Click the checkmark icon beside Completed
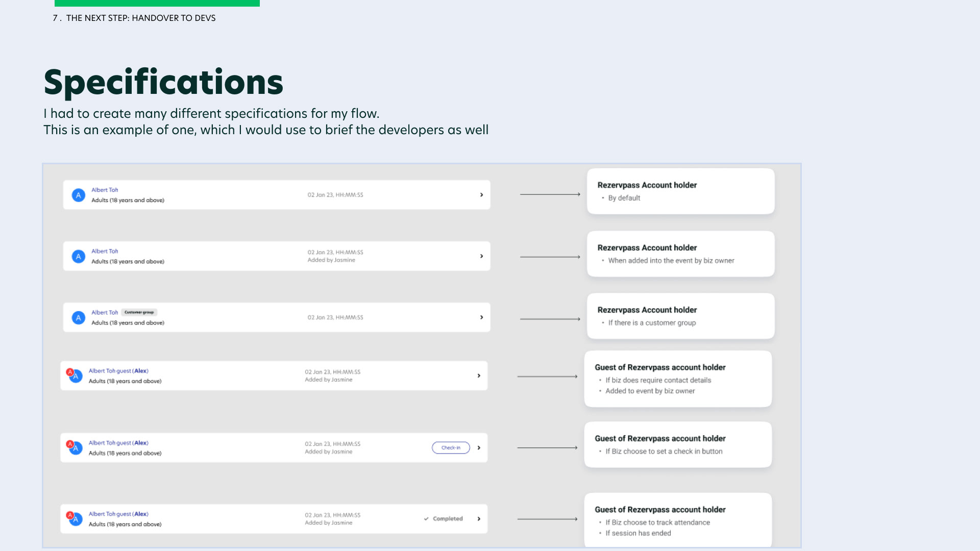The image size is (980, 551). click(426, 519)
